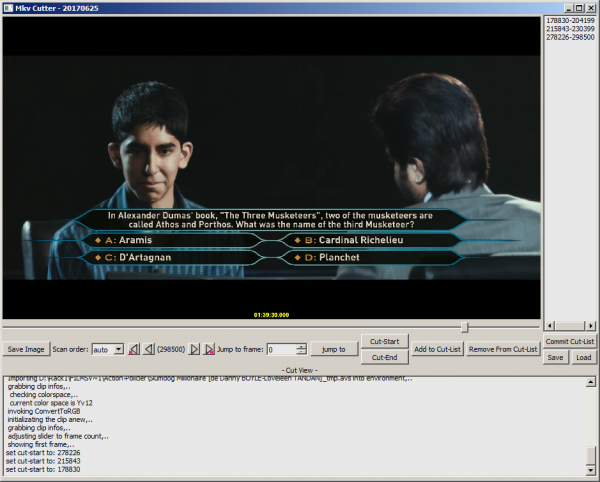Click Add to Cut-List
Screen dimensions: 600x482
click(x=437, y=349)
